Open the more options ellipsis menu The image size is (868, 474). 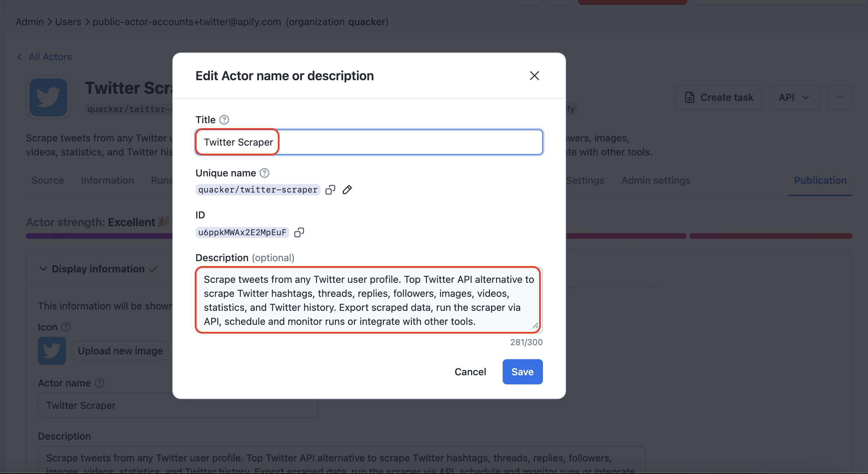840,97
